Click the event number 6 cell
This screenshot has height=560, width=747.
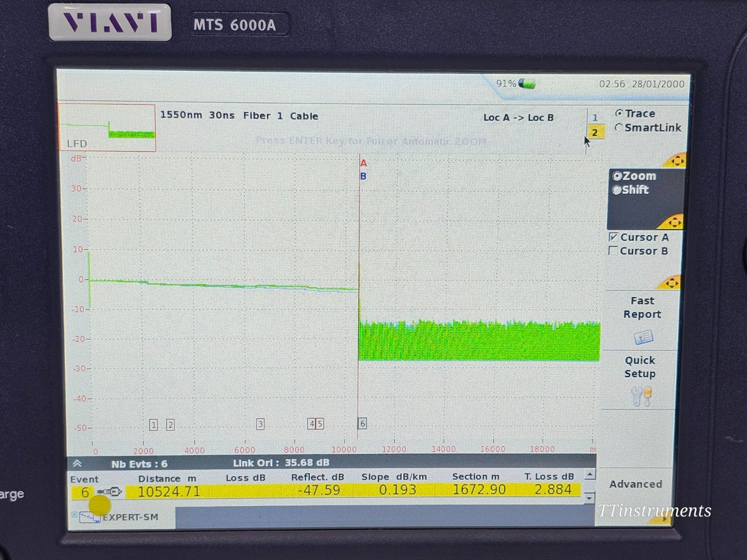pos(85,493)
